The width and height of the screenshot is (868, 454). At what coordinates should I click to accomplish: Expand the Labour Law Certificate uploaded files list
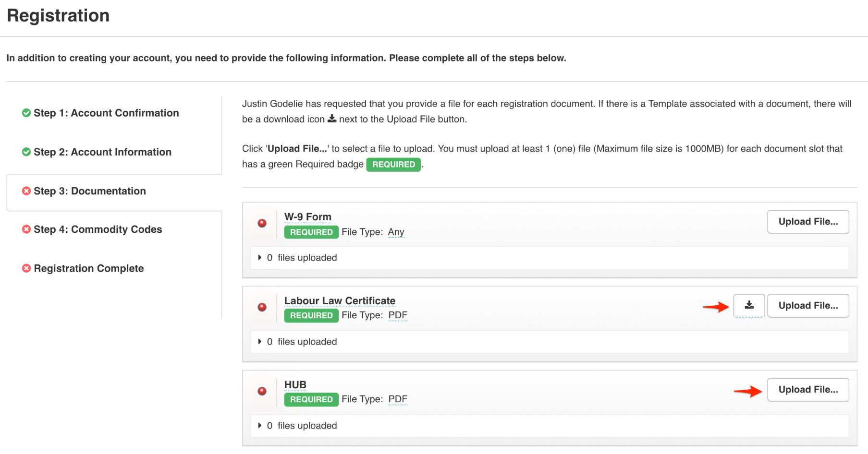click(260, 342)
